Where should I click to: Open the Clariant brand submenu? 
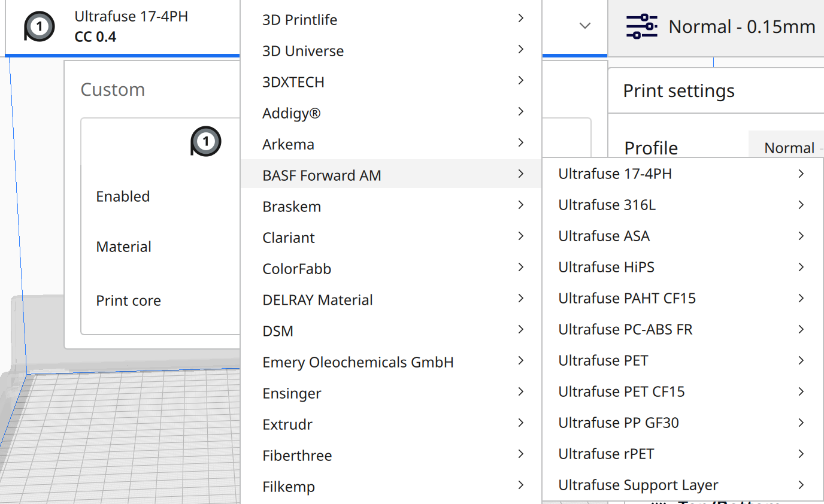[391, 237]
